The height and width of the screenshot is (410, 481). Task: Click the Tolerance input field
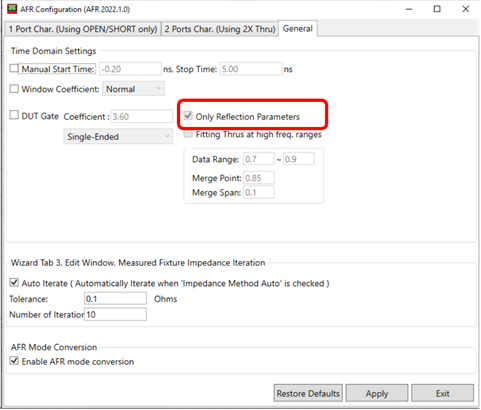(115, 299)
